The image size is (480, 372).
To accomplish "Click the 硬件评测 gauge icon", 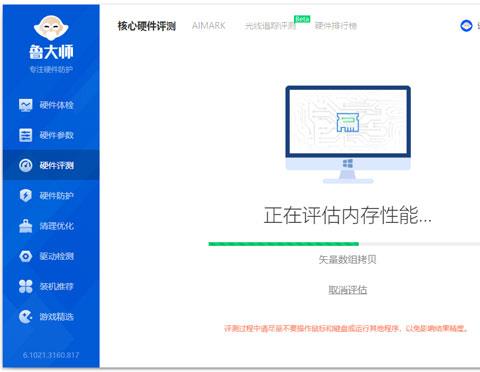I will (x=26, y=165).
